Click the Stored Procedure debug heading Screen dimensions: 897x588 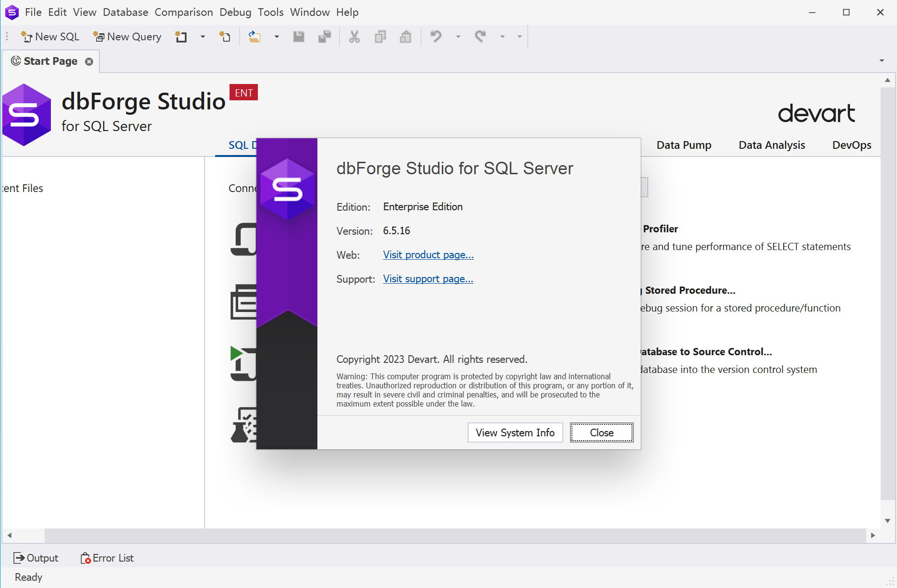click(689, 290)
